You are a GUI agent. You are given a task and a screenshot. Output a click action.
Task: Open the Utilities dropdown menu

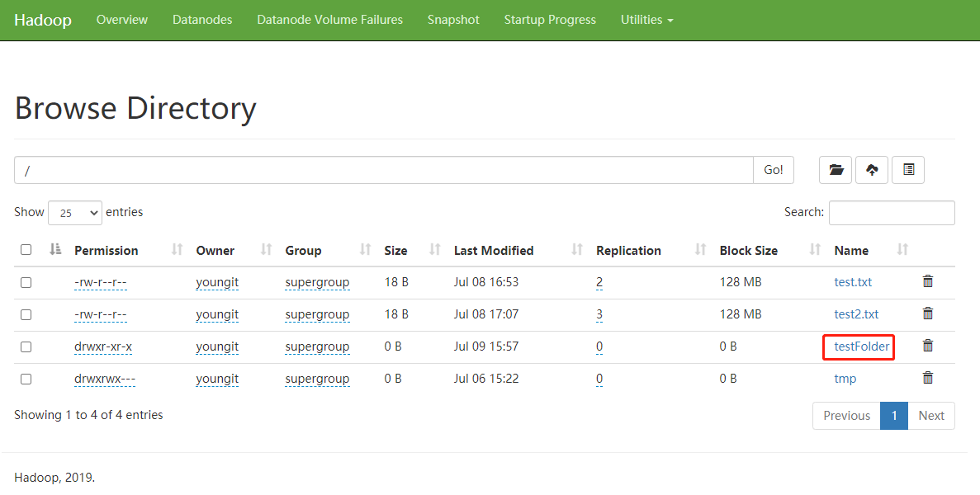pos(646,19)
